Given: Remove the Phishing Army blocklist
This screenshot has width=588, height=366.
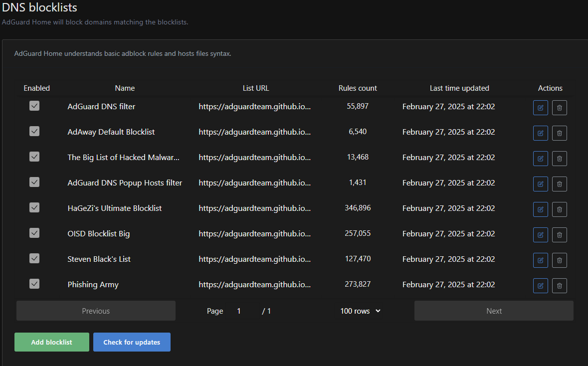Looking at the screenshot, I should pyautogui.click(x=559, y=286).
